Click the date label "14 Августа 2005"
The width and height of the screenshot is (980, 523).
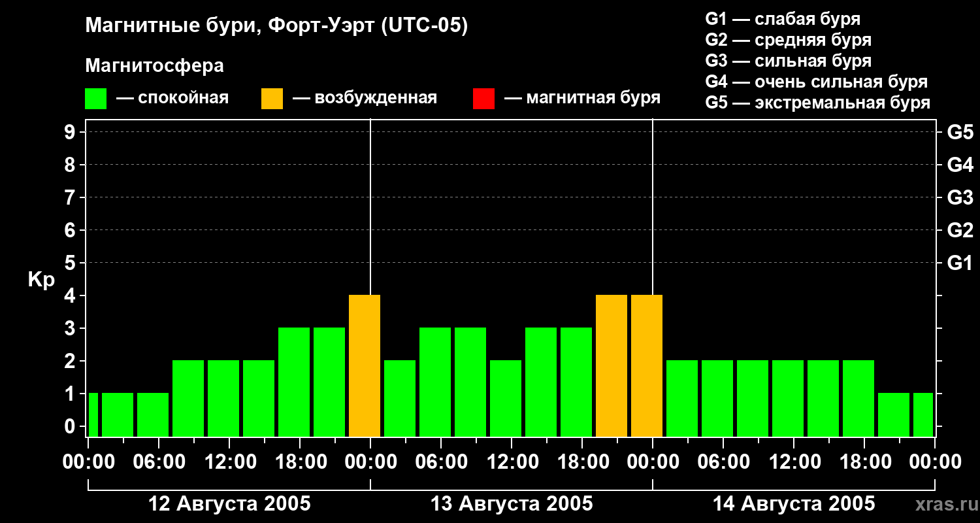pos(794,504)
